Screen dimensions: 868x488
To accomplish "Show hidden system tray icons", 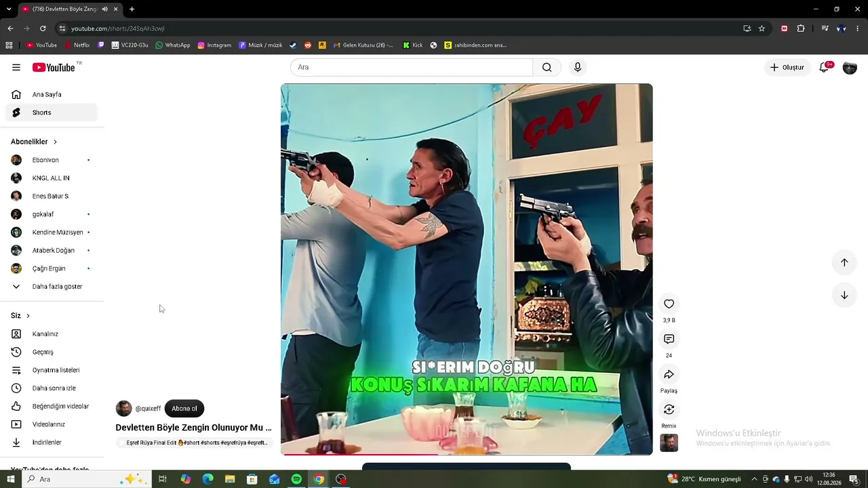I will pos(754,479).
